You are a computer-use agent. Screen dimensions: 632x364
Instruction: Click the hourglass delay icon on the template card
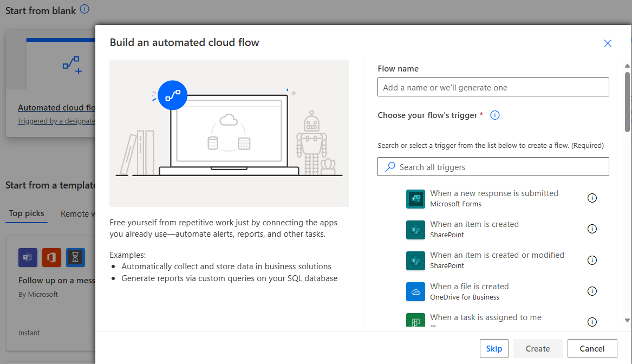(75, 257)
